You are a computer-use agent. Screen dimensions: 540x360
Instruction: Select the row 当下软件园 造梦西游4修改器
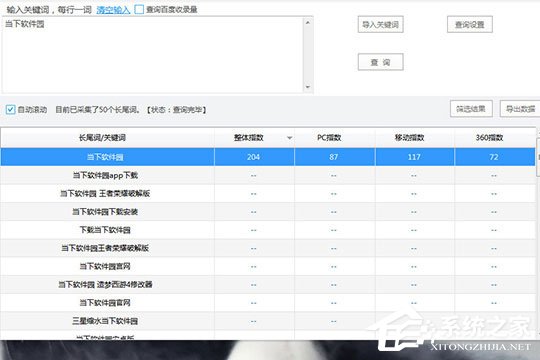point(268,285)
